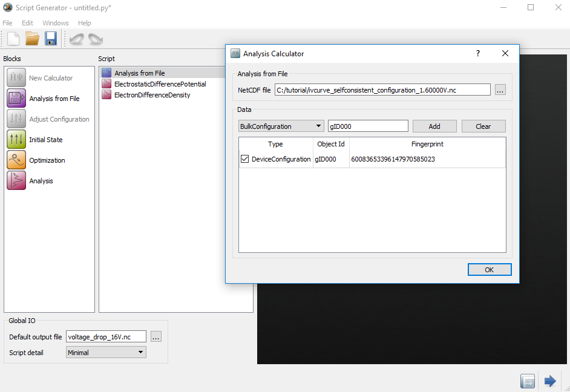This screenshot has width=570, height=392.
Task: Select the ElectrostaticDifferencePotential script entry
Action: (160, 84)
